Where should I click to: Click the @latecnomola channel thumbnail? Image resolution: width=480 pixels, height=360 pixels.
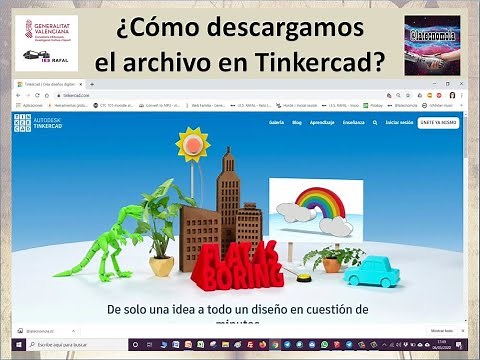click(x=432, y=45)
